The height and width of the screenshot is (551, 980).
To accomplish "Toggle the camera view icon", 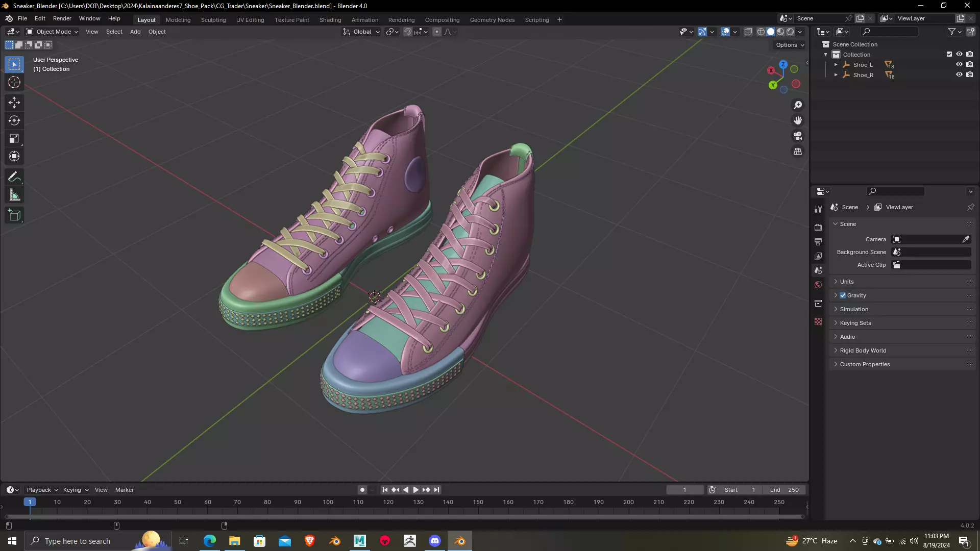I will tap(798, 136).
